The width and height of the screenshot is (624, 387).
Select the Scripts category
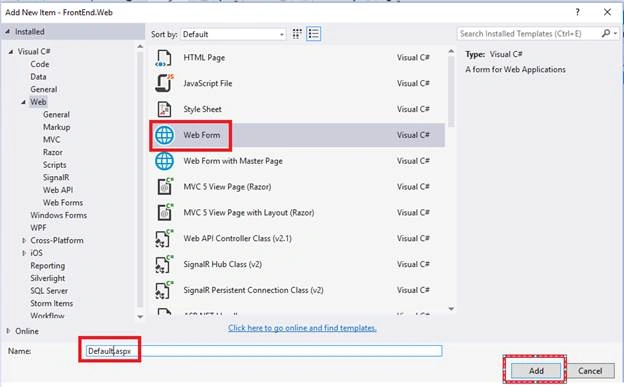pyautogui.click(x=55, y=165)
